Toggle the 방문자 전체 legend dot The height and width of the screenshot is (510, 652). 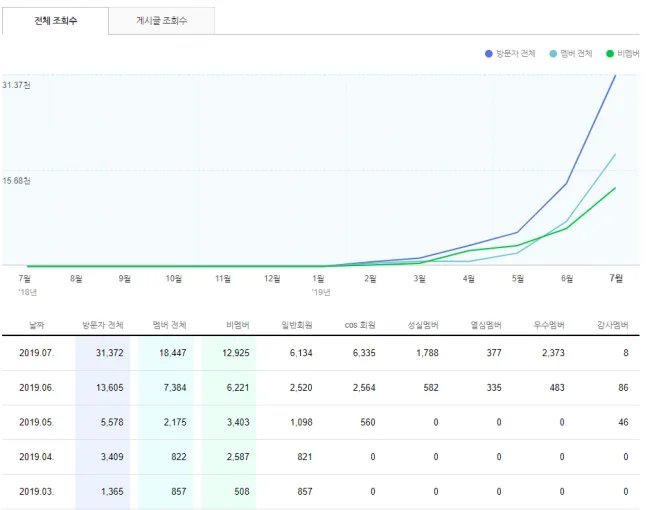click(x=489, y=54)
